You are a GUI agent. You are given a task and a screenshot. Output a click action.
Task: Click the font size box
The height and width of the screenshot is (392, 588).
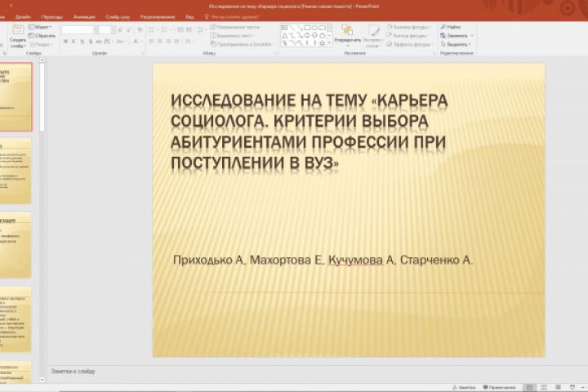(107, 29)
